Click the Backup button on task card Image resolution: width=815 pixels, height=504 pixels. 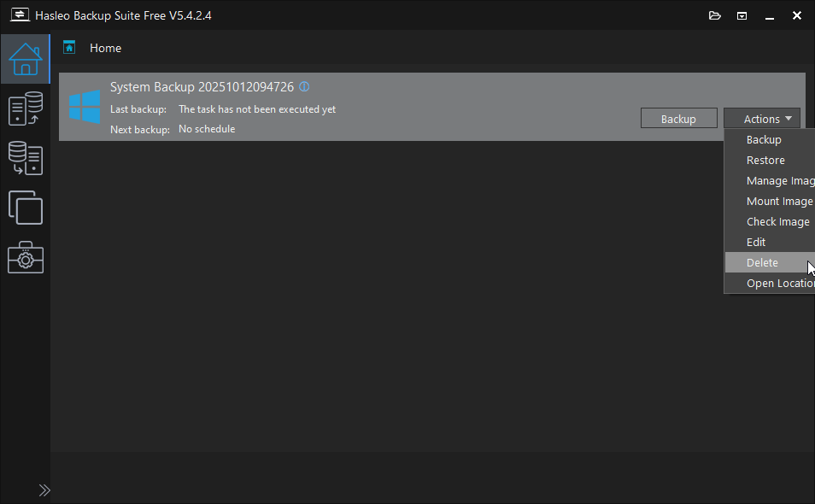[679, 119]
